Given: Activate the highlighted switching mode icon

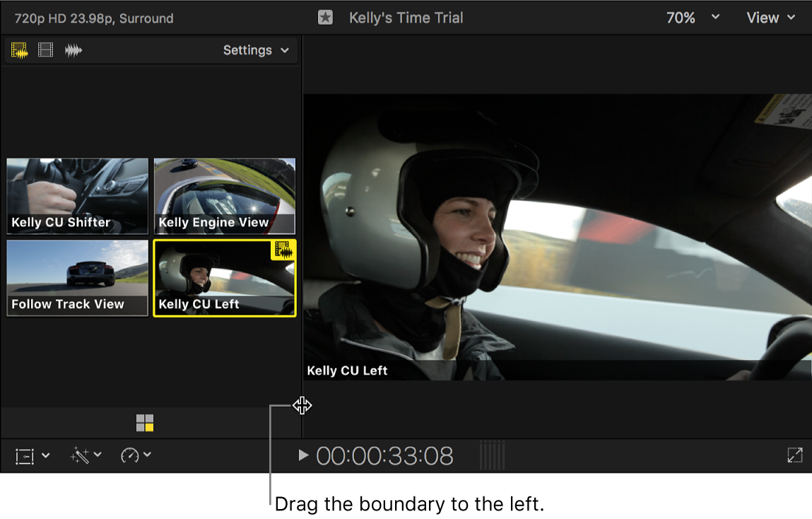Looking at the screenshot, I should coord(19,49).
